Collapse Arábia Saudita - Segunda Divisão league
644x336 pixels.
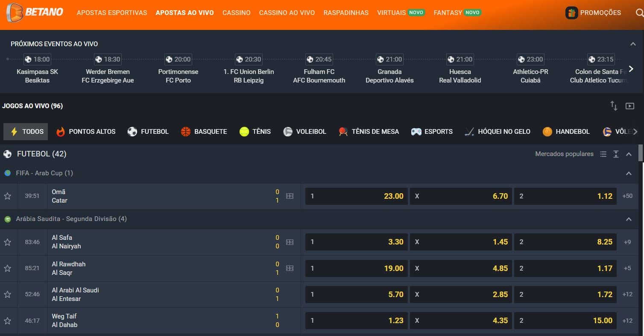[629, 219]
